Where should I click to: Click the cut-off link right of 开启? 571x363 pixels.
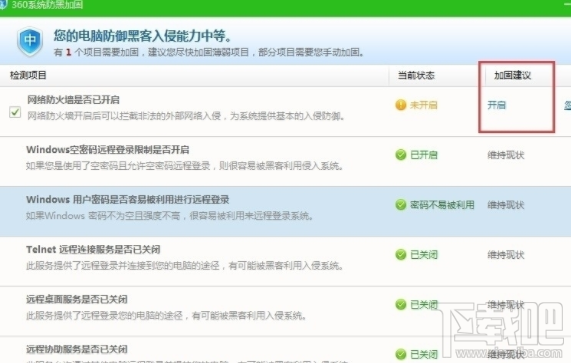[568, 105]
